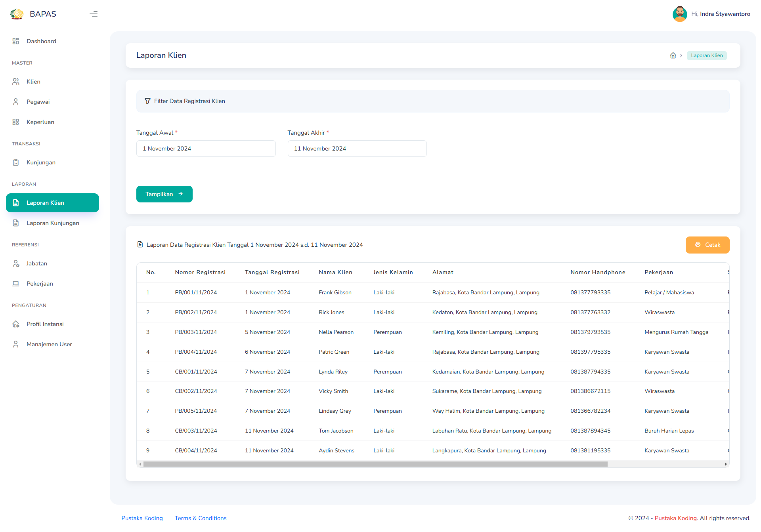Open the Terms & Conditions link

201,518
